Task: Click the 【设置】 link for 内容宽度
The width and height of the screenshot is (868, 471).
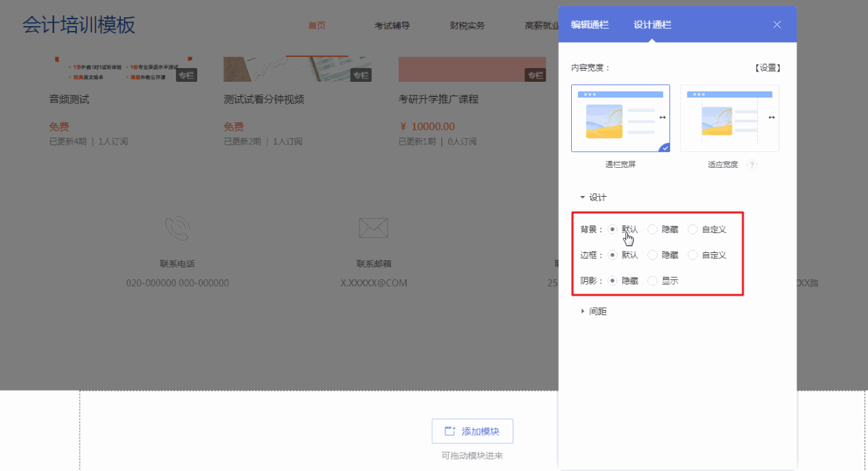Action: [766, 67]
